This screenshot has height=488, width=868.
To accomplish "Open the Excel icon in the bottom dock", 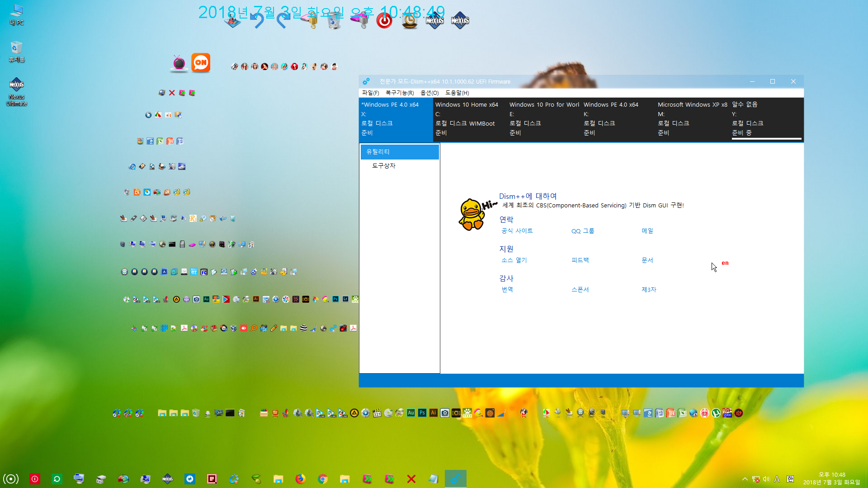I will pyautogui.click(x=682, y=413).
